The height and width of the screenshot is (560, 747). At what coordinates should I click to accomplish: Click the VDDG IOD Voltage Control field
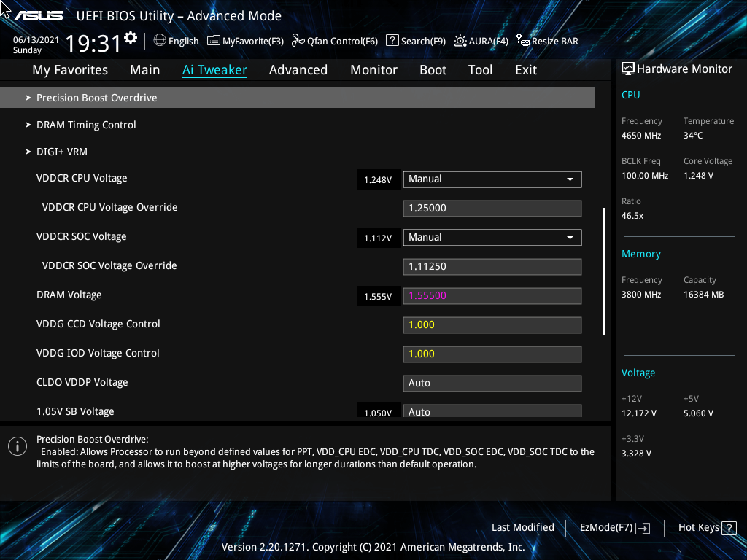[x=492, y=354]
